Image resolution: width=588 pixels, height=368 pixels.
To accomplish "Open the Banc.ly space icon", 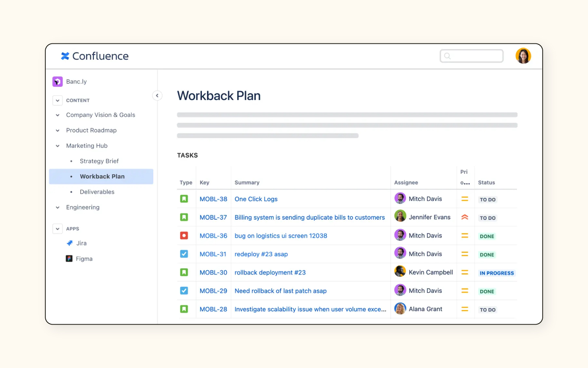I will 57,82.
